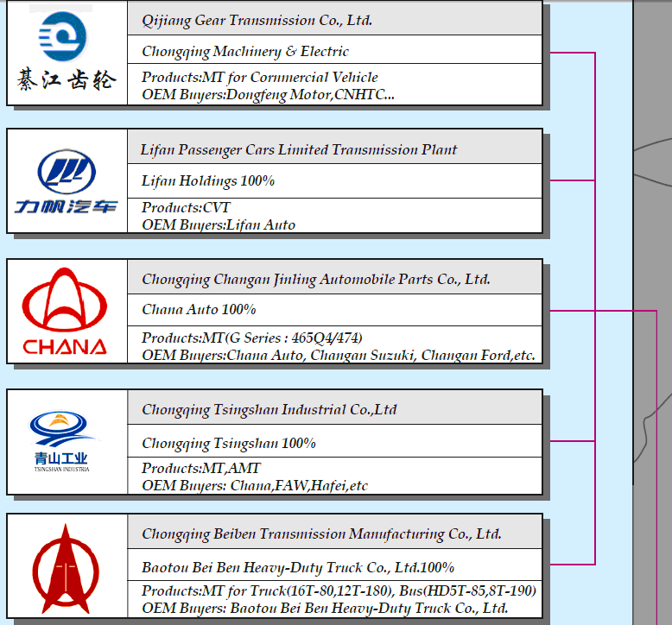Click the Qijiang Chinese calligraphy text
The height and width of the screenshot is (625, 672).
[x=67, y=80]
